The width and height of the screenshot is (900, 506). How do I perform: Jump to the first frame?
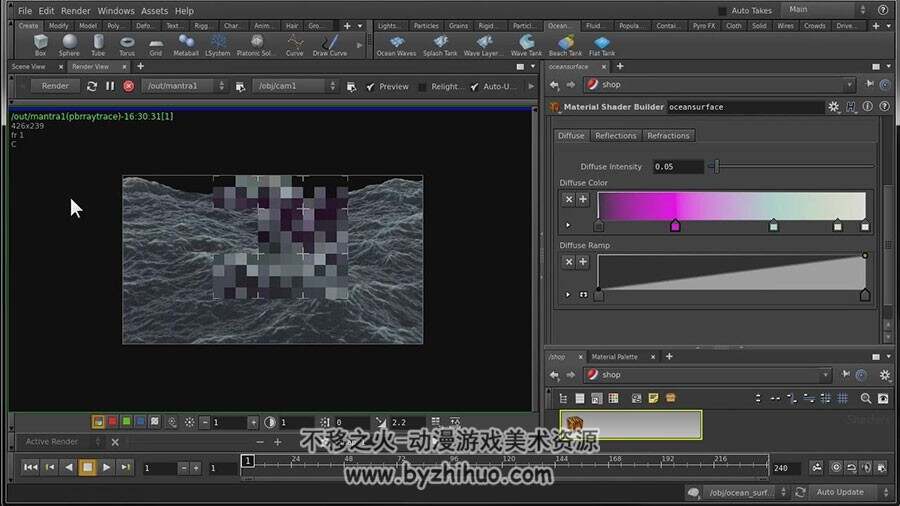30,468
